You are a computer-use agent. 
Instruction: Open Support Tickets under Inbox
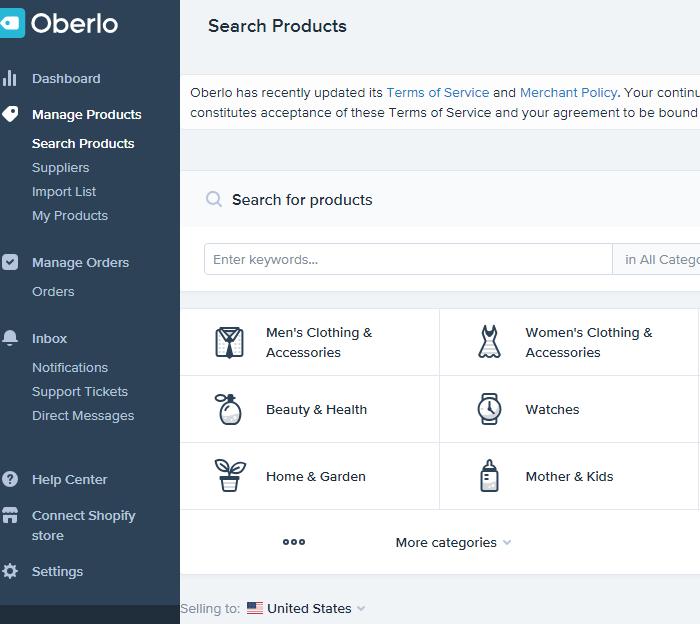pos(79,391)
